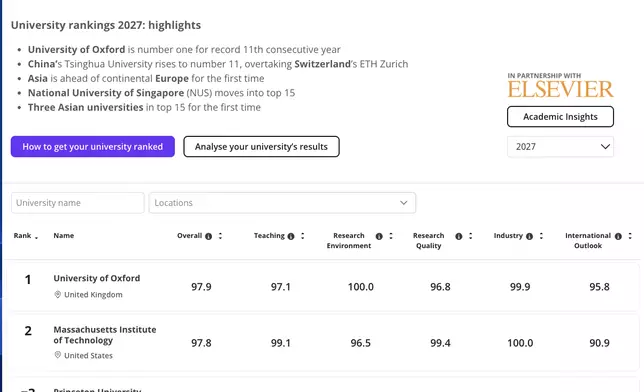Select Oxford's research quality score 96.8

(x=440, y=287)
